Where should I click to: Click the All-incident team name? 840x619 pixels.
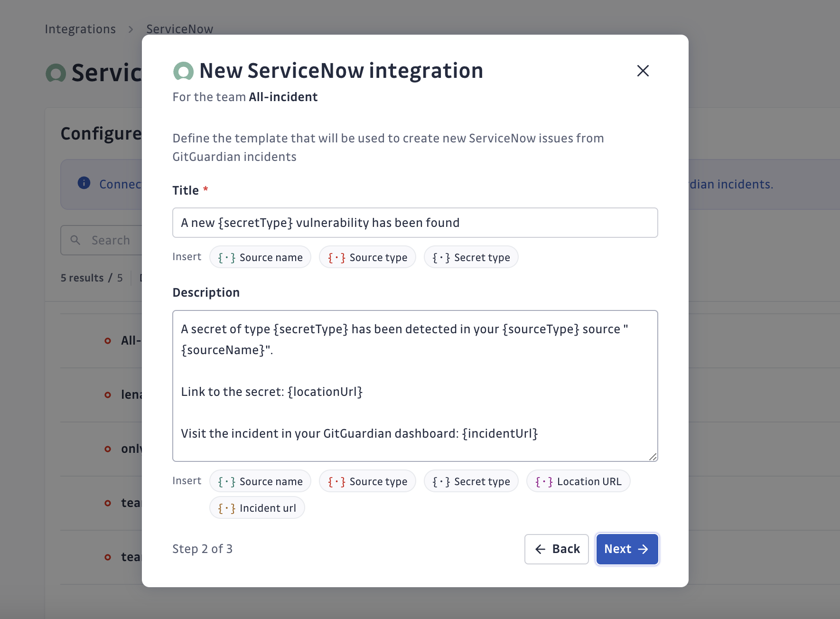click(x=283, y=97)
